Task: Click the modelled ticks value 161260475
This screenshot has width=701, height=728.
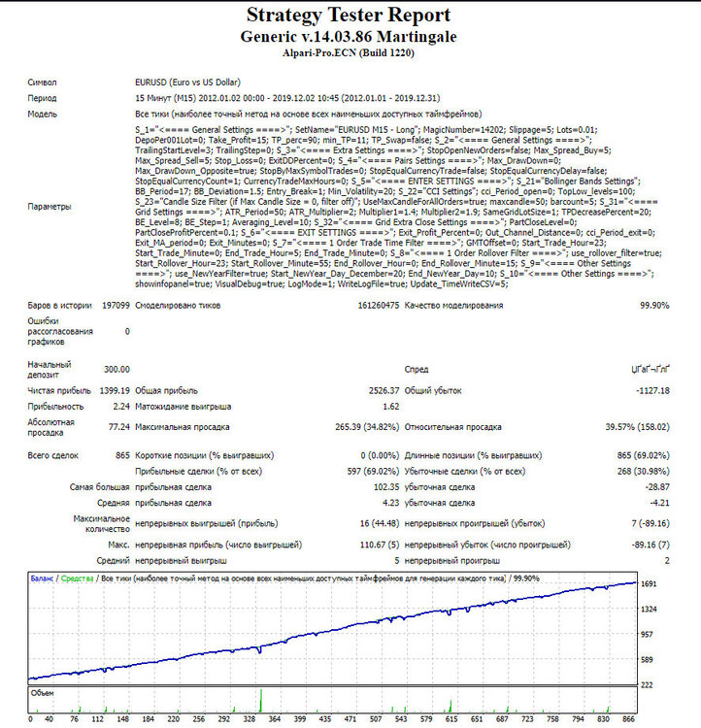Action: (x=378, y=306)
